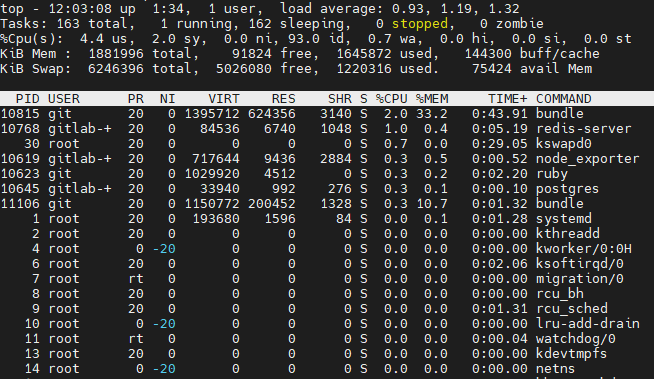The width and height of the screenshot is (654, 379).
Task: Select the -20 nice value for kworker/0:0H
Action: [x=164, y=249]
